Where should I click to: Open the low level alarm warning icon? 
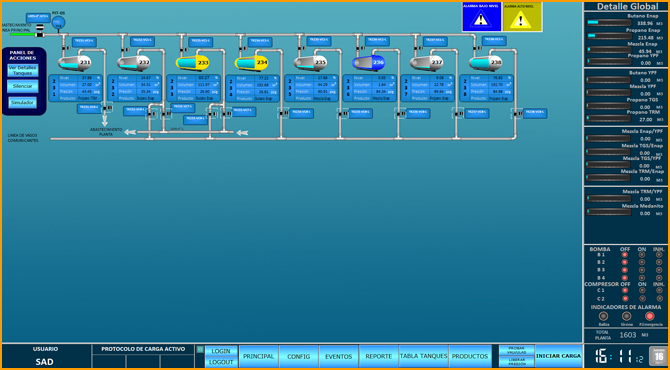481,17
